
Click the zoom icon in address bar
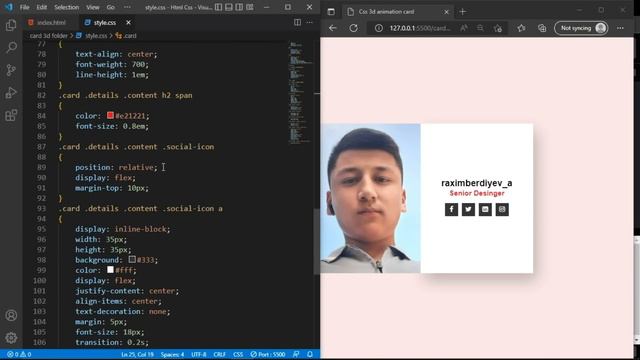point(480,28)
